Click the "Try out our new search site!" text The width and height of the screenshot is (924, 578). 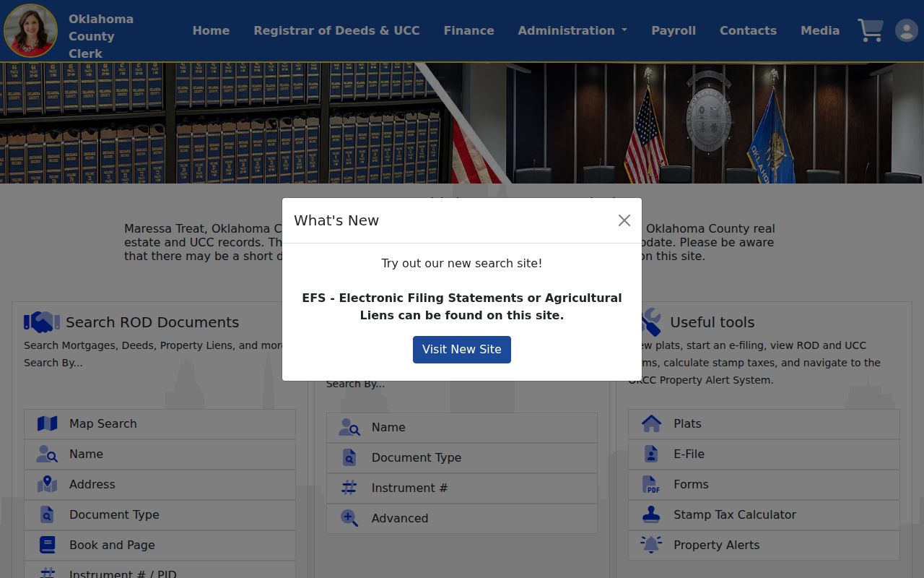pyautogui.click(x=462, y=263)
